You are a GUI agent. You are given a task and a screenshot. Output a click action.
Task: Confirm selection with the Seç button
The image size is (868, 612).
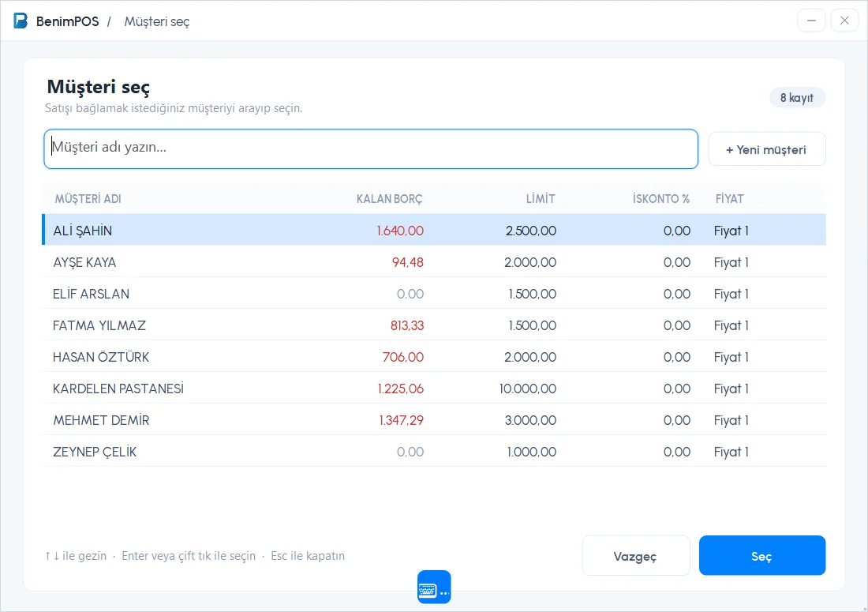pyautogui.click(x=762, y=555)
